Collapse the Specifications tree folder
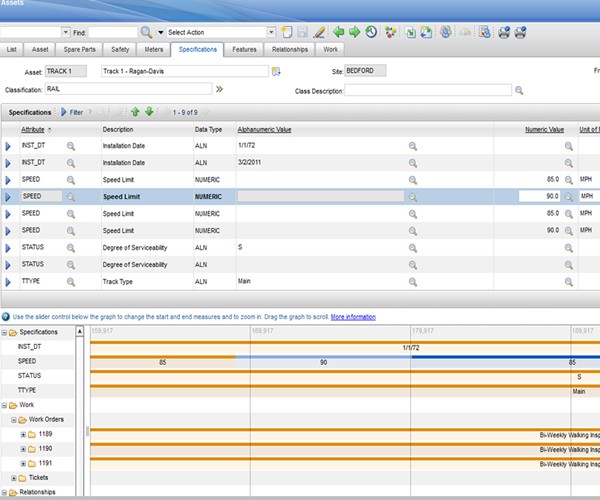The width and height of the screenshot is (600, 500). pos(4,332)
